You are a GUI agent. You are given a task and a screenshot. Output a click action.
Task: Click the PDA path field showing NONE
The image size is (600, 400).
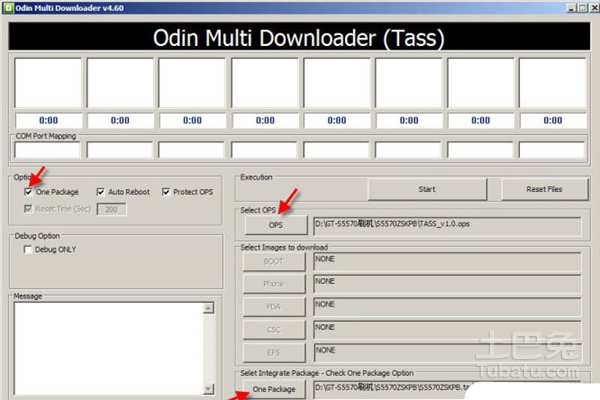(x=447, y=307)
